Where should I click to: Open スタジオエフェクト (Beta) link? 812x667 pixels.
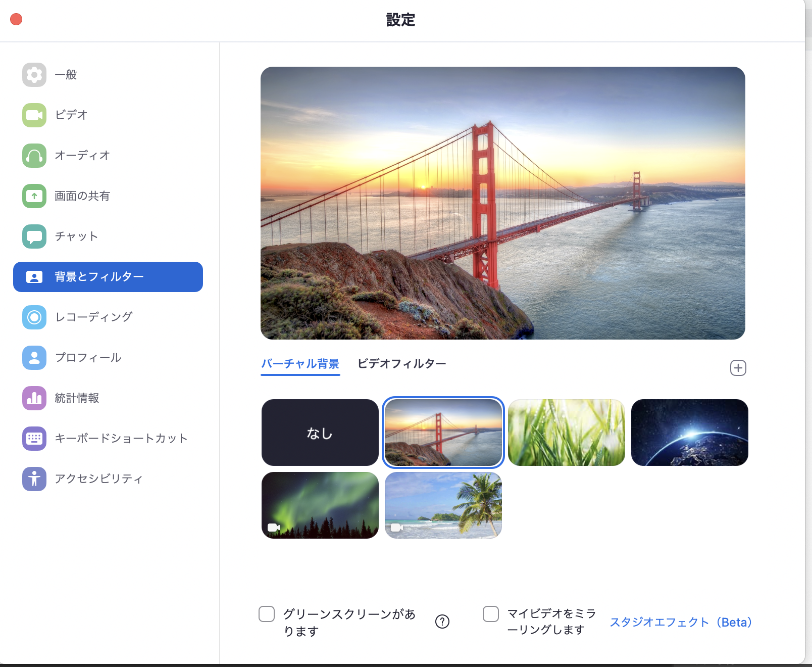[681, 622]
